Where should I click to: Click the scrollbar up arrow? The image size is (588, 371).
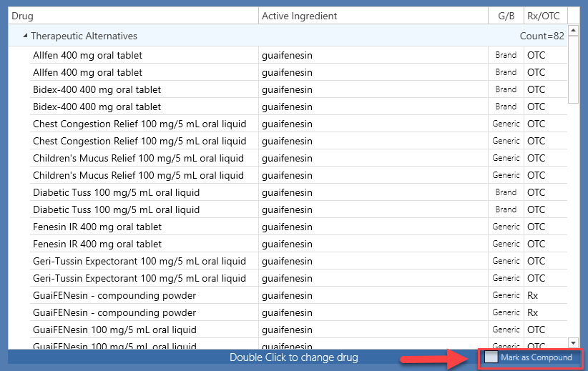[574, 30]
